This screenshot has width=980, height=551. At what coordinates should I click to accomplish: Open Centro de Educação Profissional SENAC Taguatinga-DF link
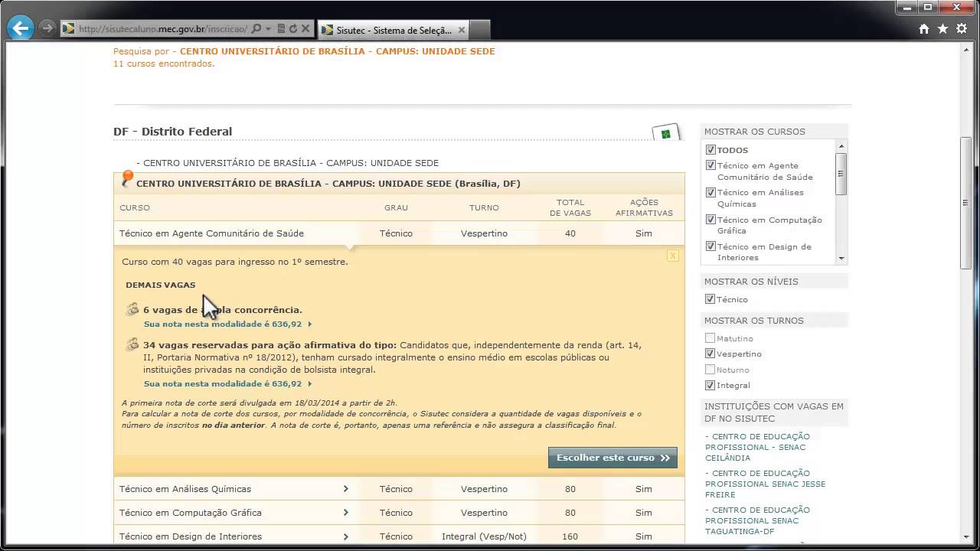757,520
